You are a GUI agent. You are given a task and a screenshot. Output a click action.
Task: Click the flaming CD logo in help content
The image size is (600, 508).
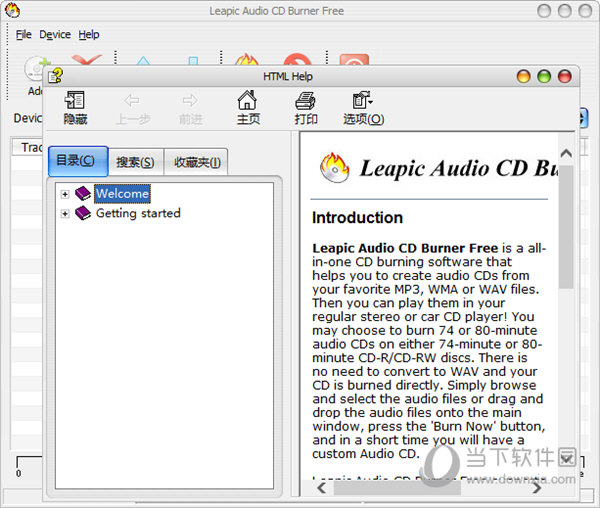point(334,168)
